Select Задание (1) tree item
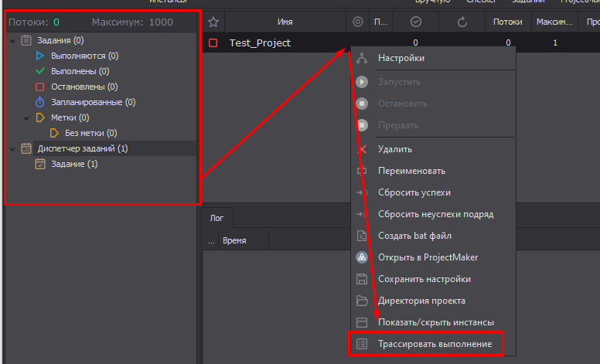 (x=73, y=164)
